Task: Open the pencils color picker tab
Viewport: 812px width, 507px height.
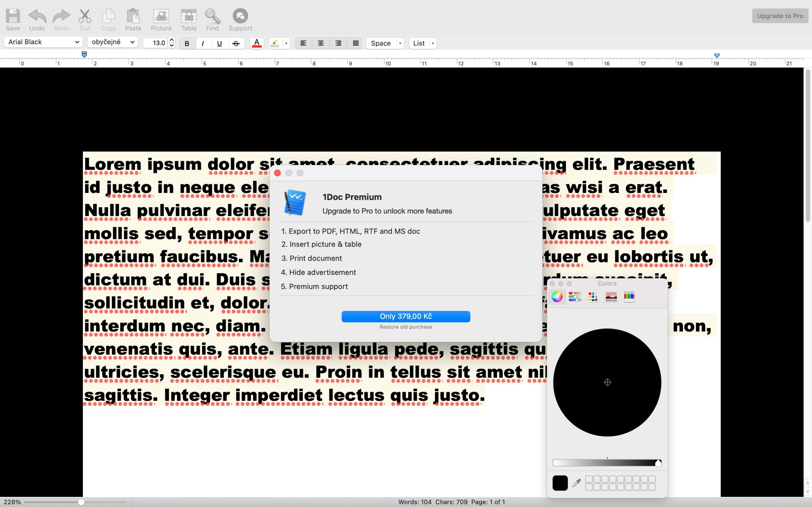Action: 629,297
